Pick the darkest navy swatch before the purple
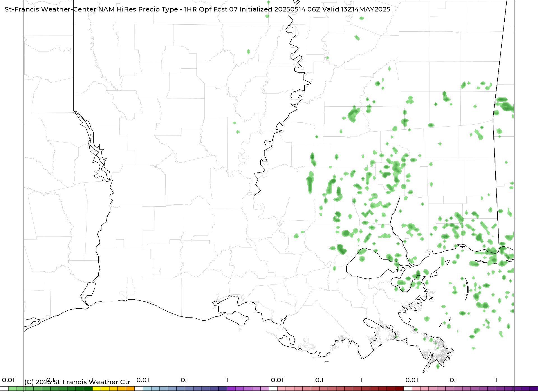Screen dimensions: 538x392 223,388
